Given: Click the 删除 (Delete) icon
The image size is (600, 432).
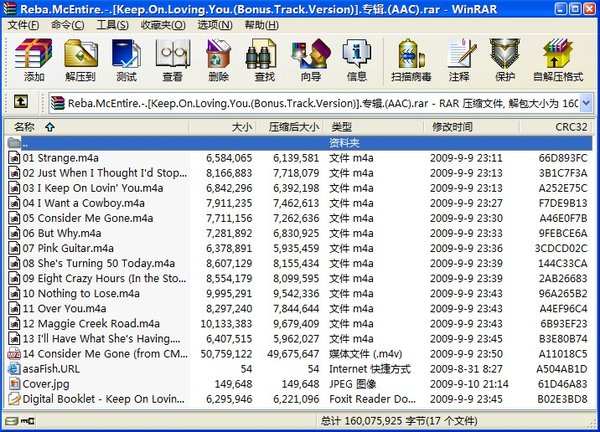Looking at the screenshot, I should click(218, 60).
